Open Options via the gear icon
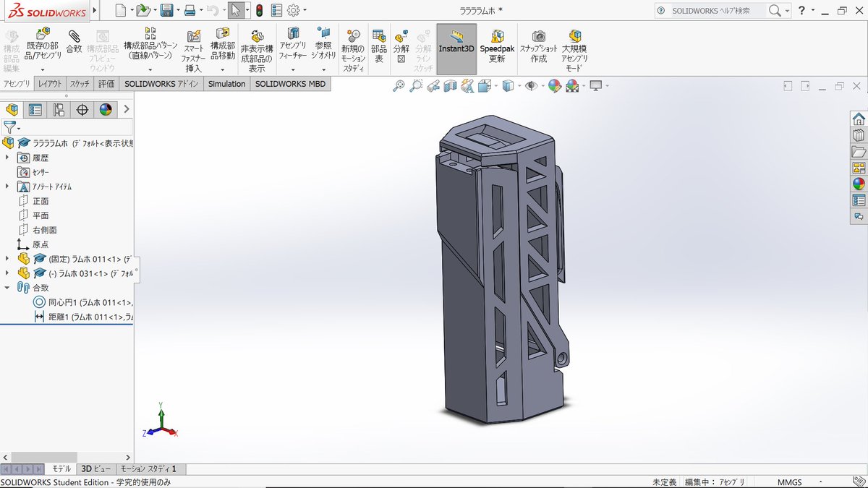Screen dimensions: 868x488 point(293,10)
